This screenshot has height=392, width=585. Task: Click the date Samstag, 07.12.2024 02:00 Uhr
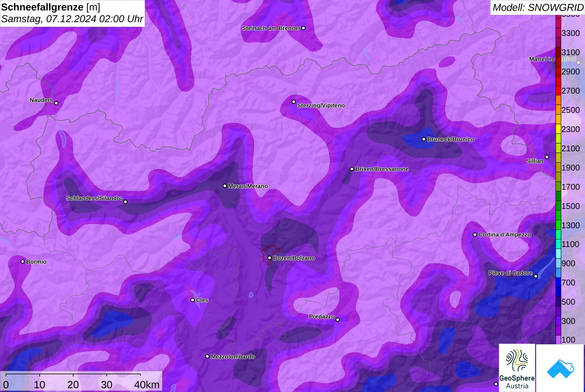coord(72,19)
